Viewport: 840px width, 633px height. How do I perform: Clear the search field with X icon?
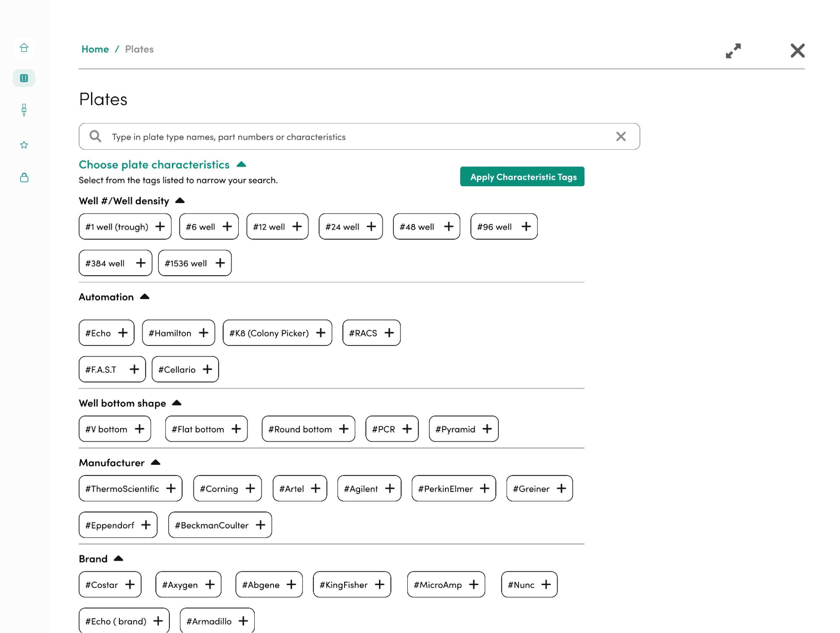(x=620, y=137)
